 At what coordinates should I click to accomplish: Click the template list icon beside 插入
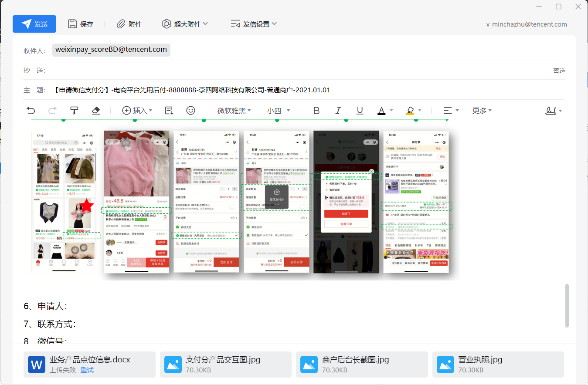click(169, 111)
